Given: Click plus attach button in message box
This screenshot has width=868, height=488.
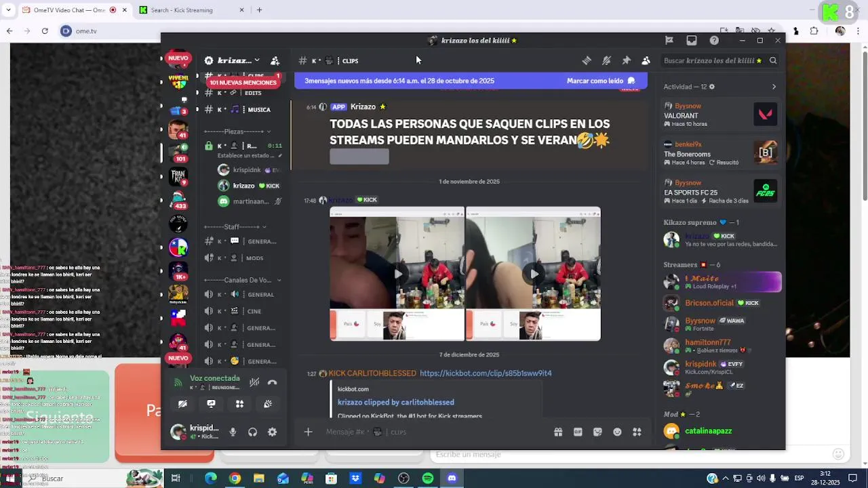Looking at the screenshot, I should click(308, 432).
